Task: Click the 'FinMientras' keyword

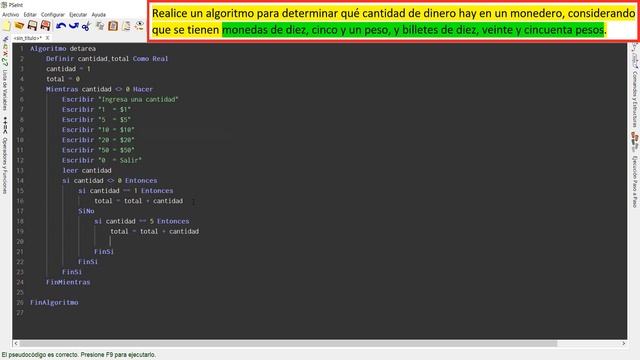Action: point(68,282)
